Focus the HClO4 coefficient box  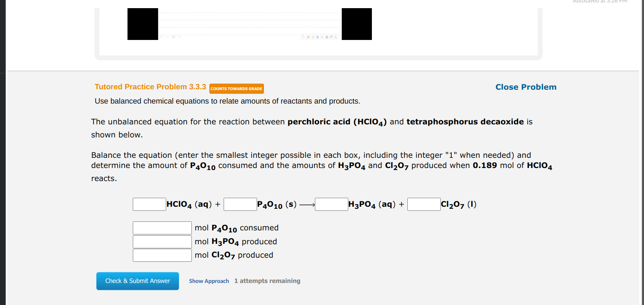149,204
